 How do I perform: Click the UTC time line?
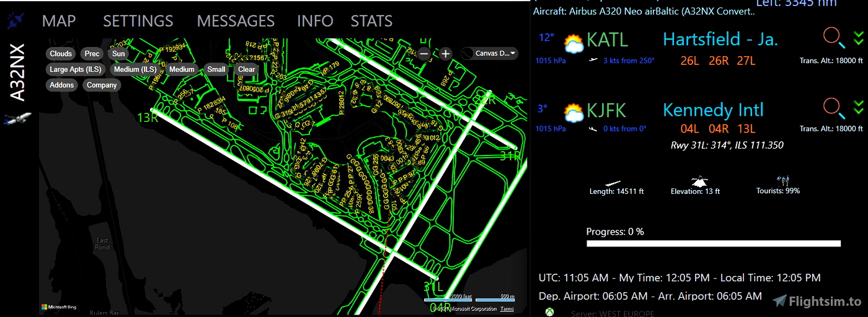[x=680, y=278]
